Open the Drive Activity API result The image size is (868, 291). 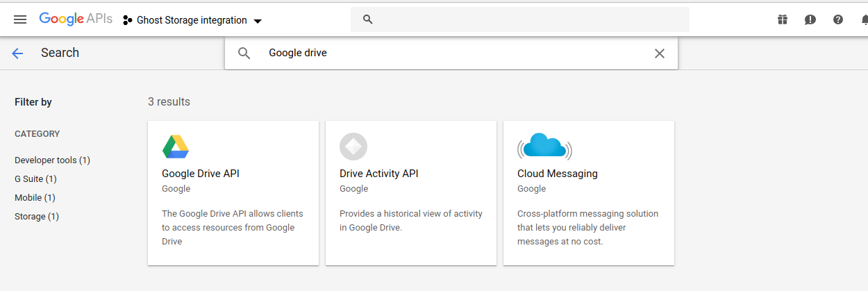(x=379, y=174)
